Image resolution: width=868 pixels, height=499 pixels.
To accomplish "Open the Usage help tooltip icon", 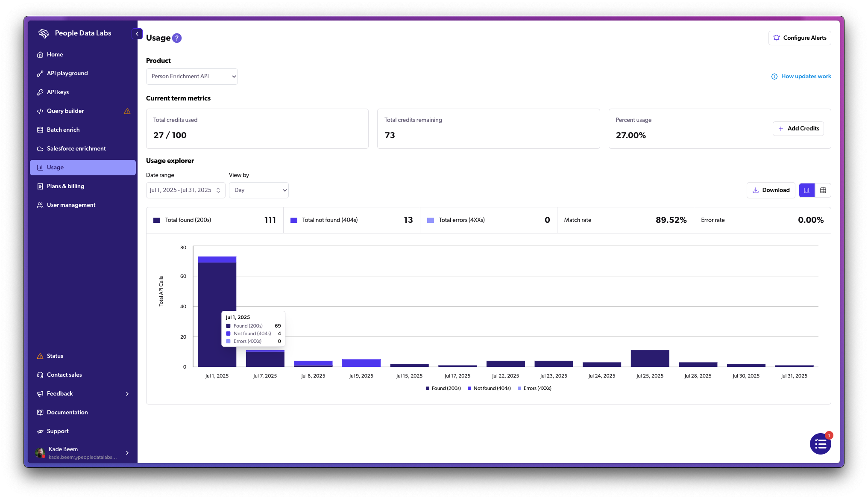I will pyautogui.click(x=177, y=38).
